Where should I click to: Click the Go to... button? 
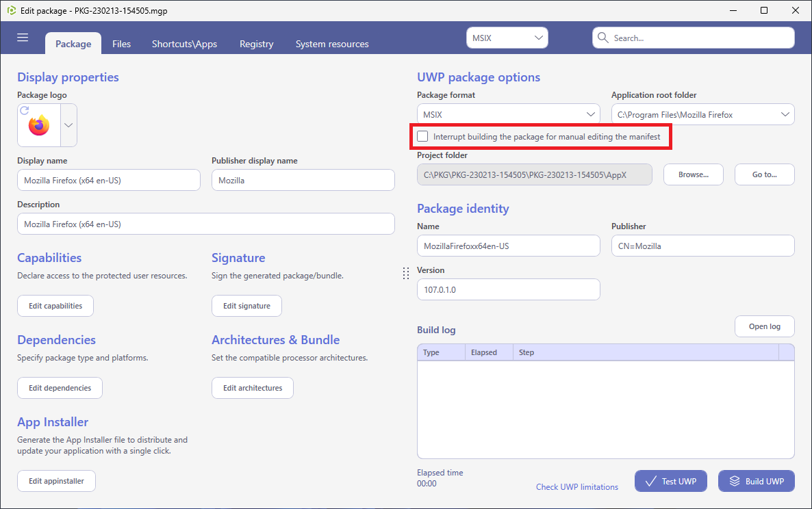(764, 174)
